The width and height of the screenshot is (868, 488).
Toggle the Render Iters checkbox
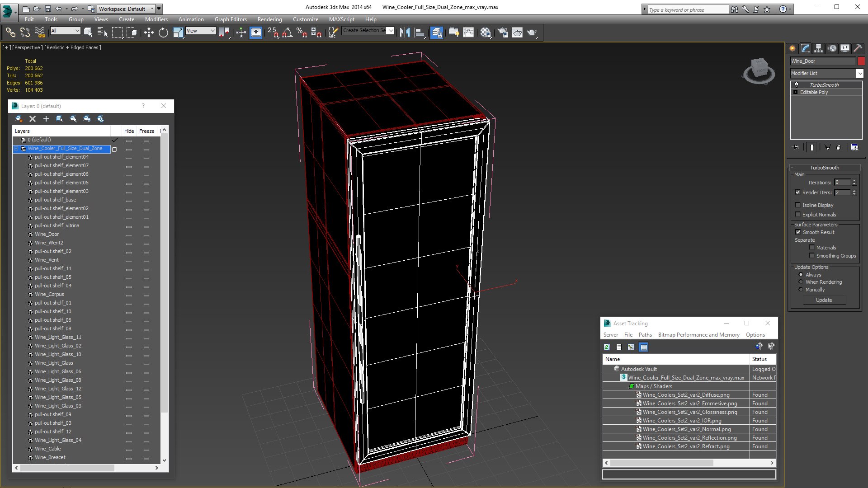tap(797, 192)
